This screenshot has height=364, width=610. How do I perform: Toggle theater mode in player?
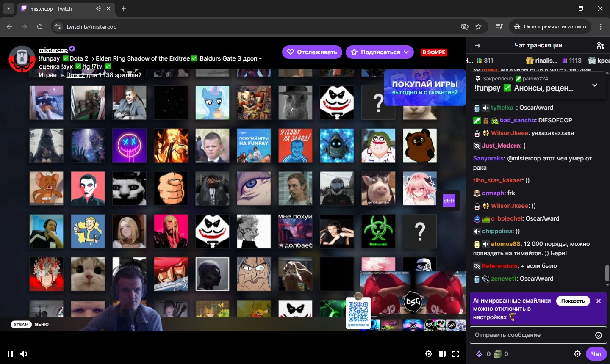point(442,354)
